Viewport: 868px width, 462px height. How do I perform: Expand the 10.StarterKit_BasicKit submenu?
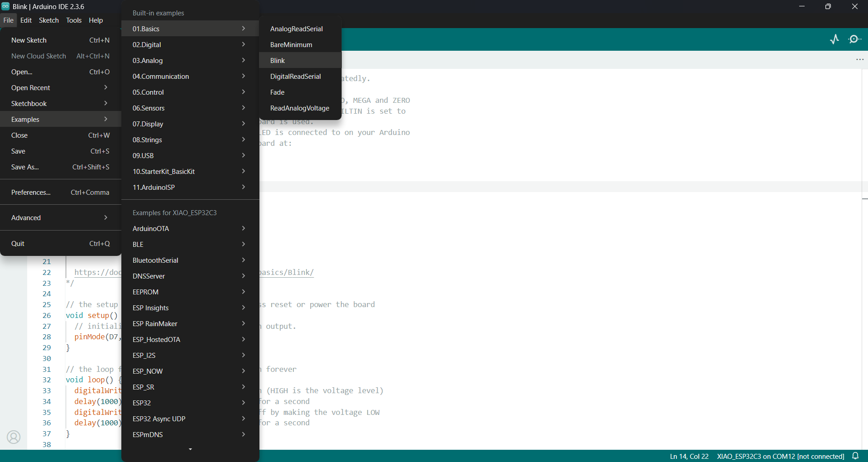pyautogui.click(x=190, y=172)
